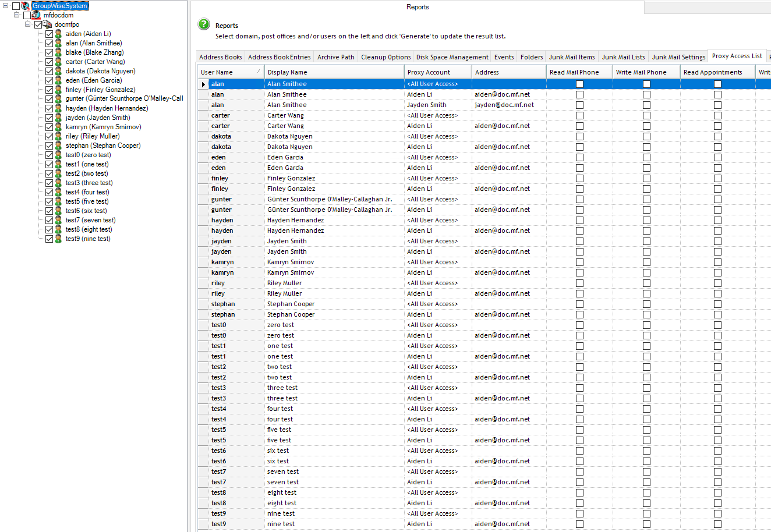Click the Read Appointments column header

[717, 72]
